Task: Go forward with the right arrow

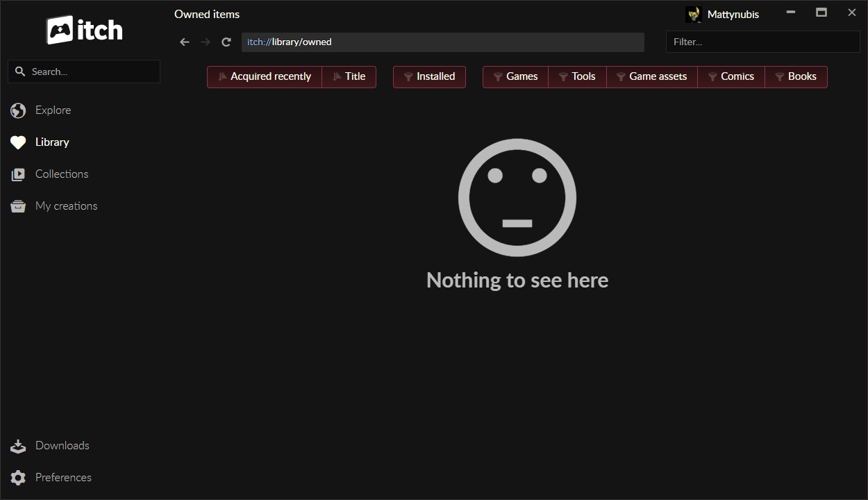Action: tap(206, 42)
